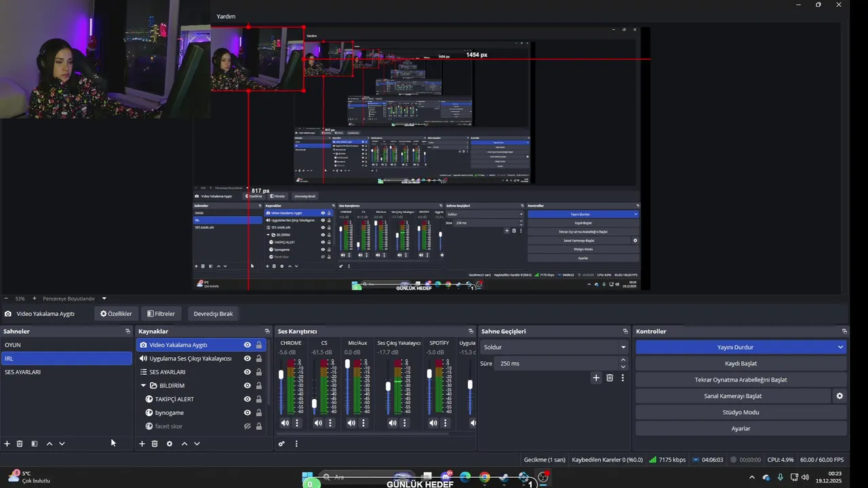Hide the Video Yakalama Aygıtı source

pos(248,345)
